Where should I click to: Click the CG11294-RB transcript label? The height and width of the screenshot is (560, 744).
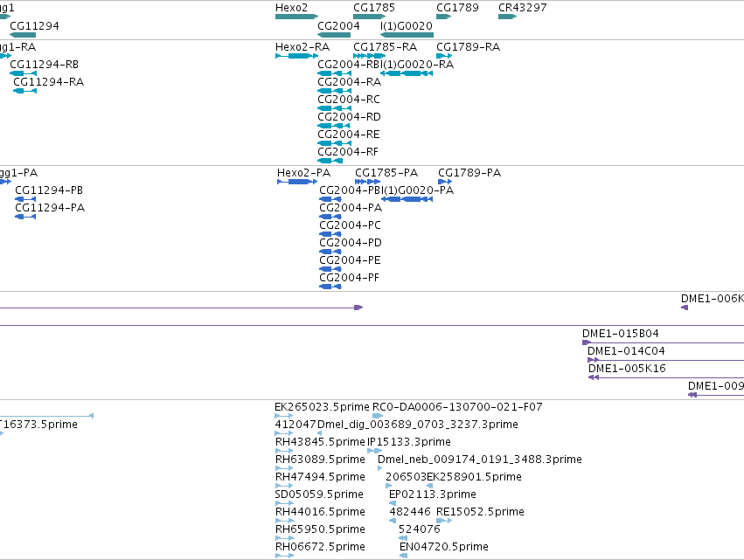[x=44, y=65]
